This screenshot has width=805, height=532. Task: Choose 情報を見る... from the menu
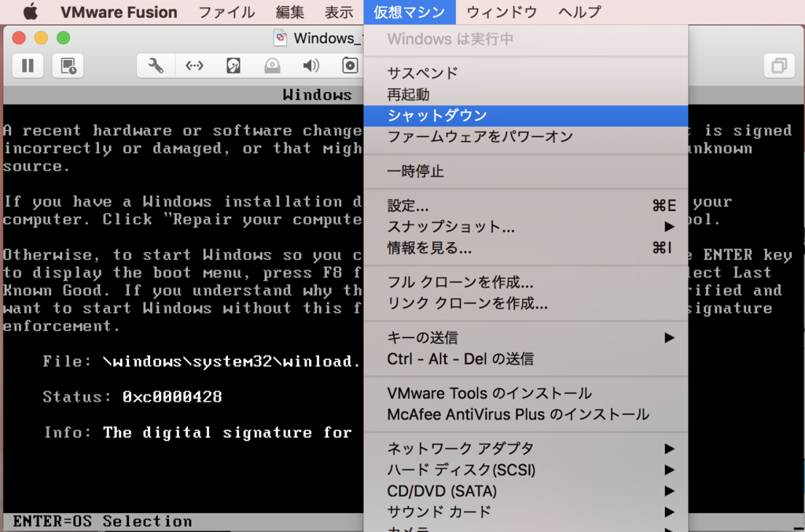[526, 248]
